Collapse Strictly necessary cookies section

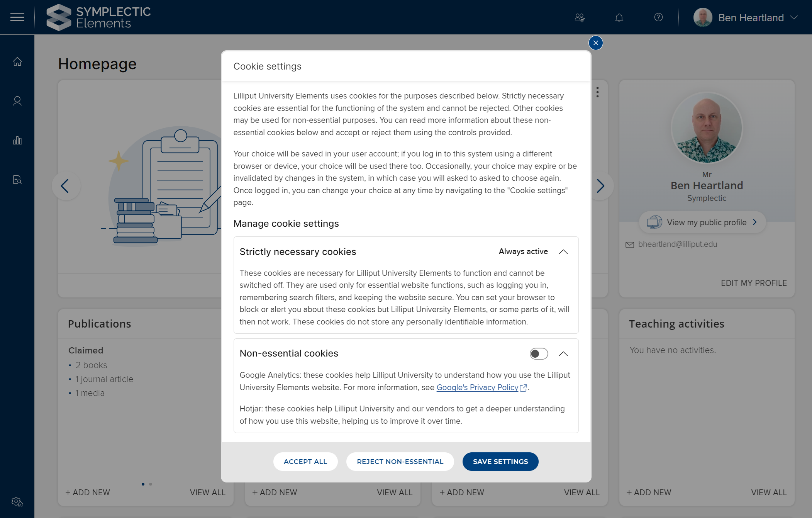point(563,252)
